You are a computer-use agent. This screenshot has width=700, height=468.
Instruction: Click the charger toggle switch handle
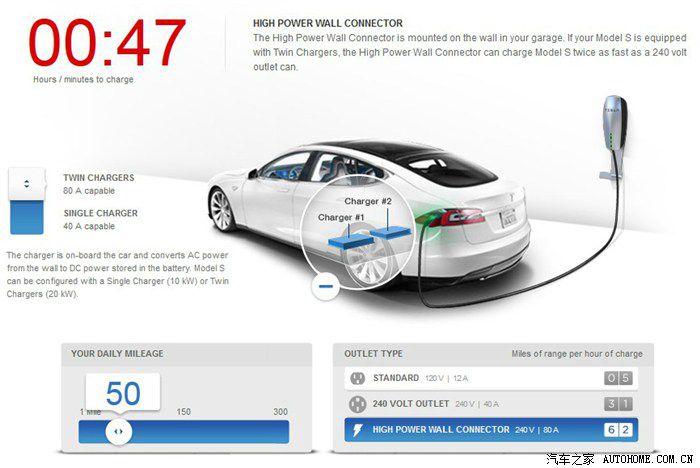click(27, 184)
